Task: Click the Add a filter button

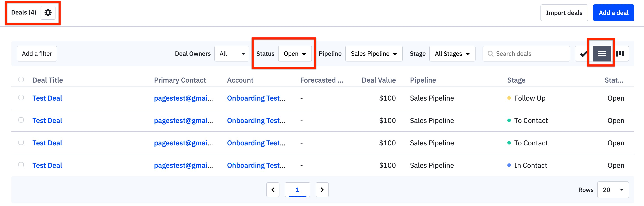Action: [x=37, y=54]
